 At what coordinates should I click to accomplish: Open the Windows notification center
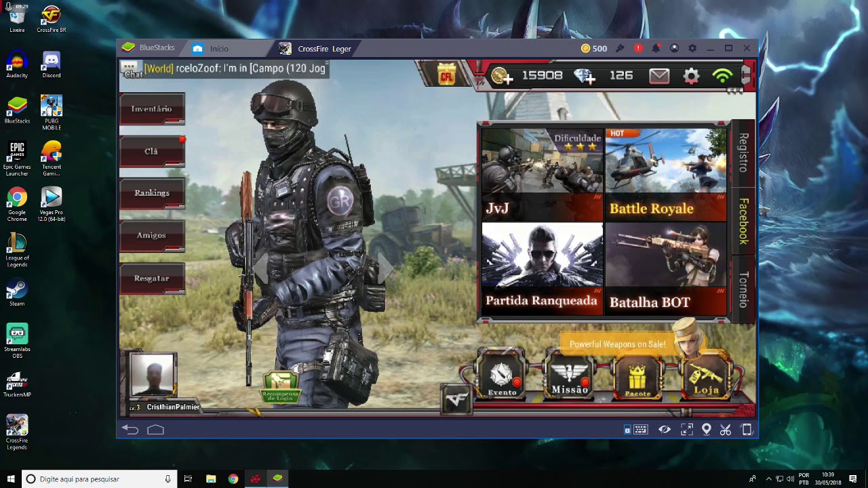click(853, 479)
